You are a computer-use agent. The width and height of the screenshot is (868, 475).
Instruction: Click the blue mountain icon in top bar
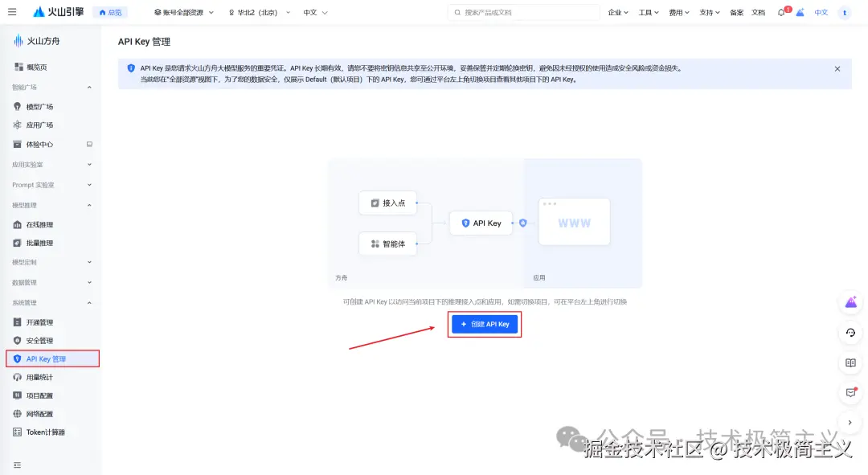point(800,12)
